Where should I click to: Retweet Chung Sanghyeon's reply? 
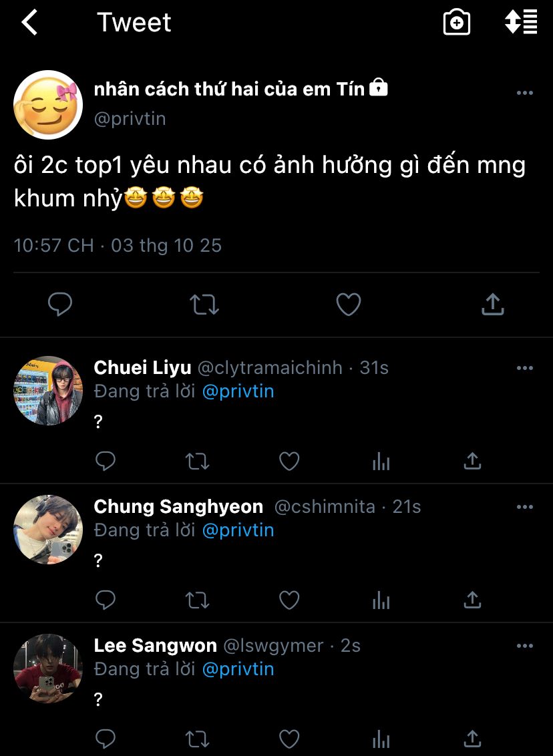(x=197, y=600)
